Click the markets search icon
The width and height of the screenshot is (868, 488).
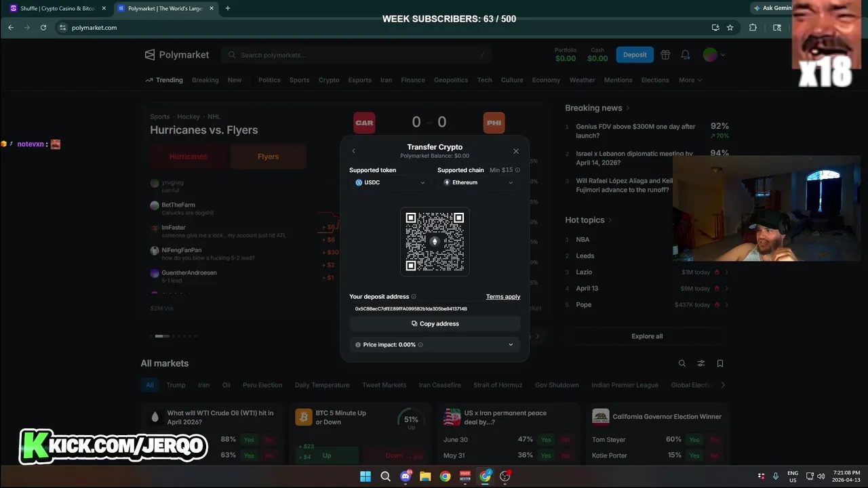(x=682, y=363)
